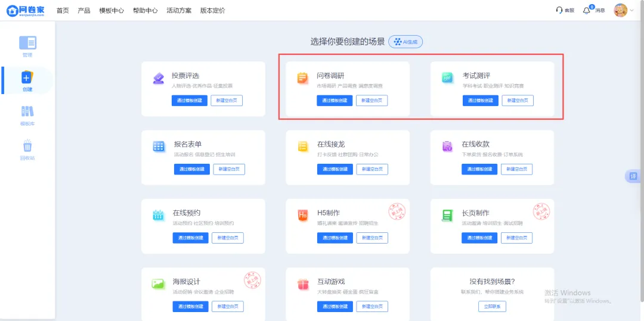Click 新建空白页 under 在线收款
Image resolution: width=644 pixels, height=321 pixels.
(516, 169)
